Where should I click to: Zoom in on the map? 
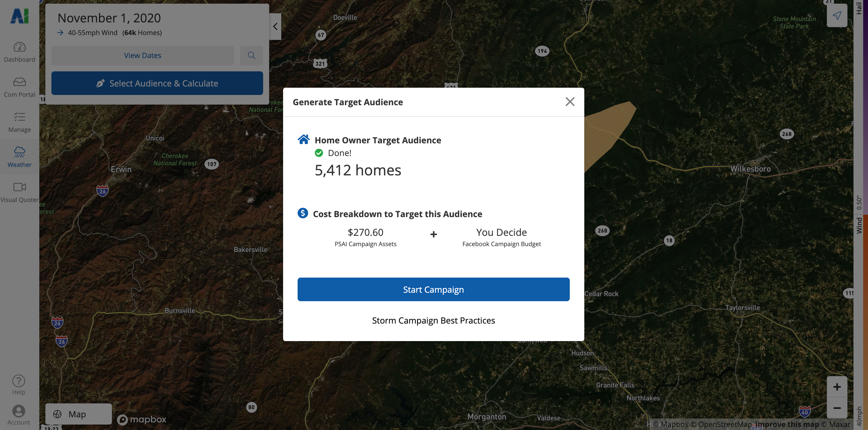coord(837,386)
